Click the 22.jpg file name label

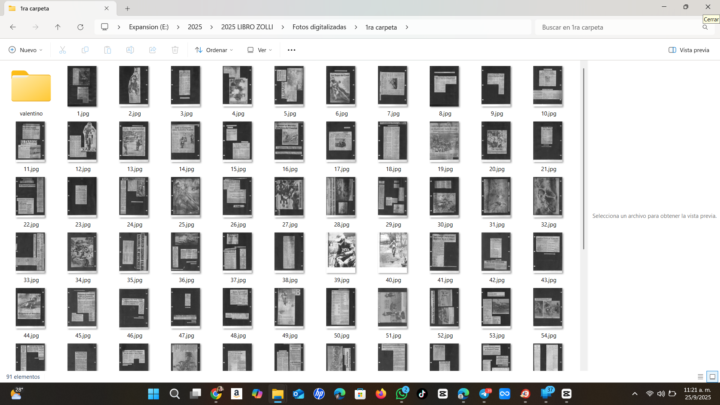pos(31,225)
